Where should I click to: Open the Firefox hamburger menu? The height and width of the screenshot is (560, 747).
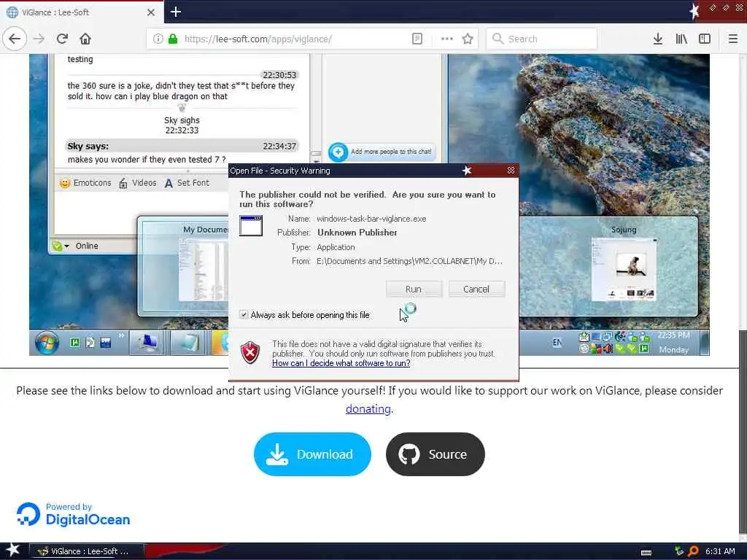[733, 39]
